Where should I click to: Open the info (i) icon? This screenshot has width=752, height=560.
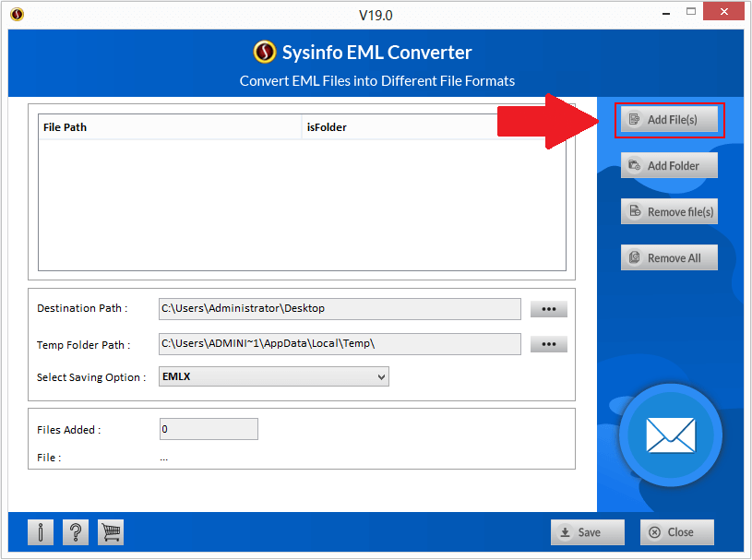click(41, 532)
